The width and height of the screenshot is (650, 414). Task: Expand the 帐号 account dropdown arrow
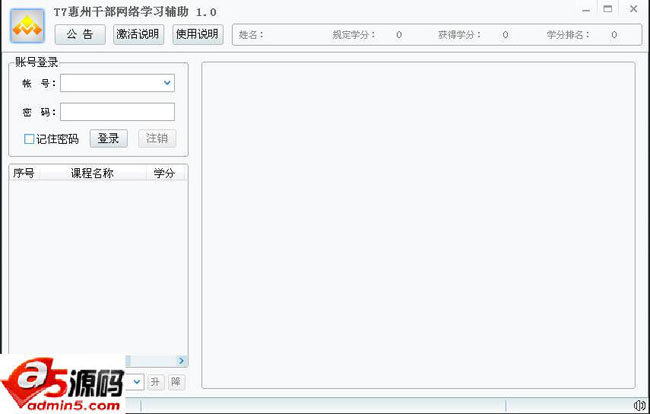(167, 83)
